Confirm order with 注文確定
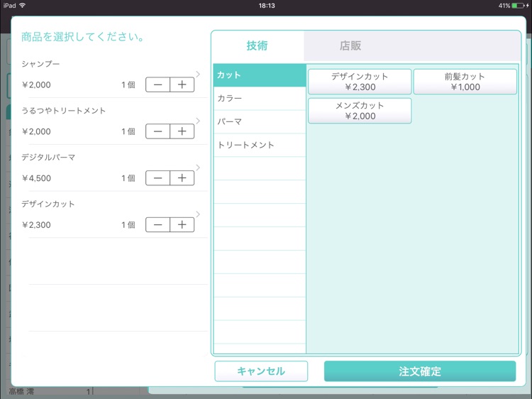 [420, 371]
